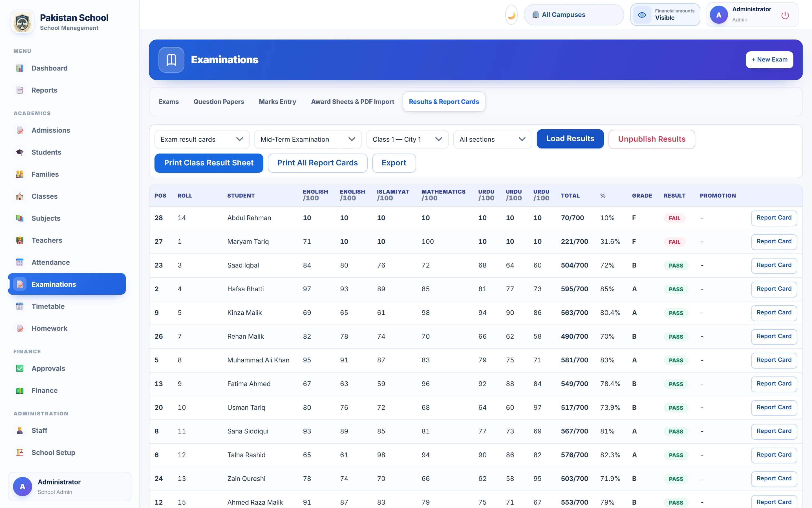Screen dimensions: 812x508
Task: Click the Load Results button
Action: click(570, 139)
